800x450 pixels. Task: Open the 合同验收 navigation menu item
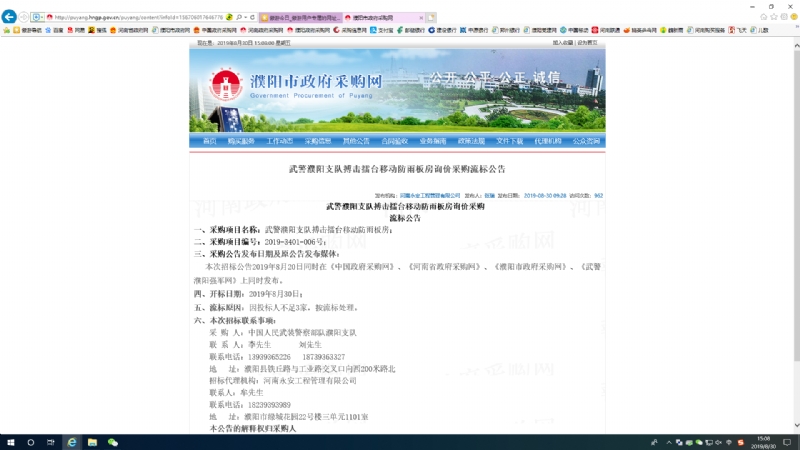(394, 141)
